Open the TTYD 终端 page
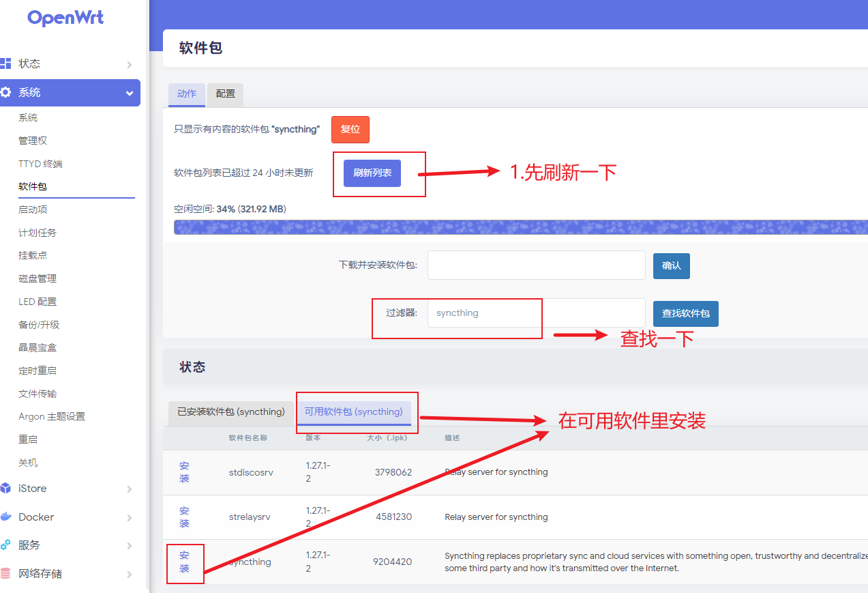Viewport: 868px width, 593px height. [x=40, y=164]
